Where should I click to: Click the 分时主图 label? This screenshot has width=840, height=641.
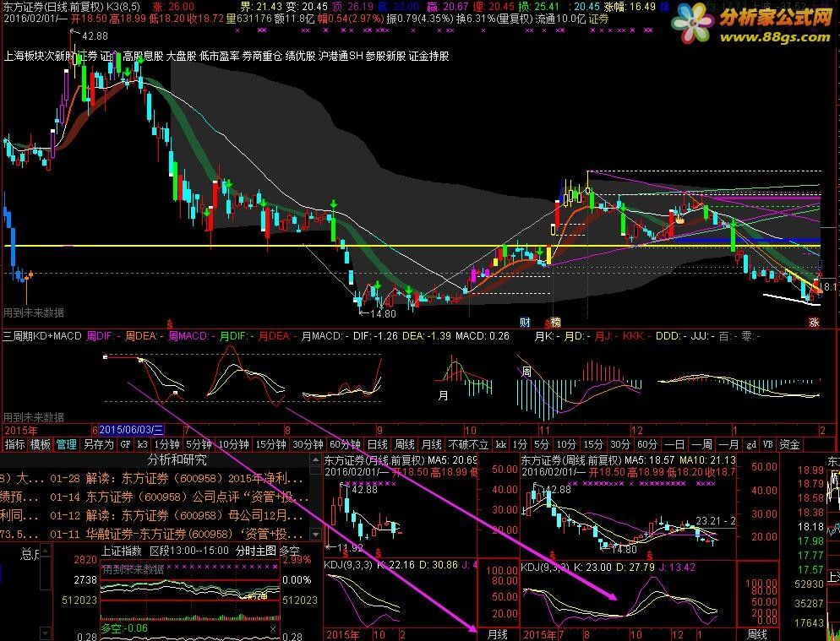[x=255, y=551]
